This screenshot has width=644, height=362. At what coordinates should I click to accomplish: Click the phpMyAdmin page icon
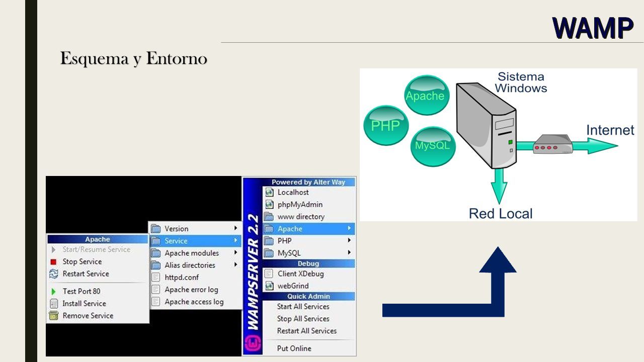[269, 205]
